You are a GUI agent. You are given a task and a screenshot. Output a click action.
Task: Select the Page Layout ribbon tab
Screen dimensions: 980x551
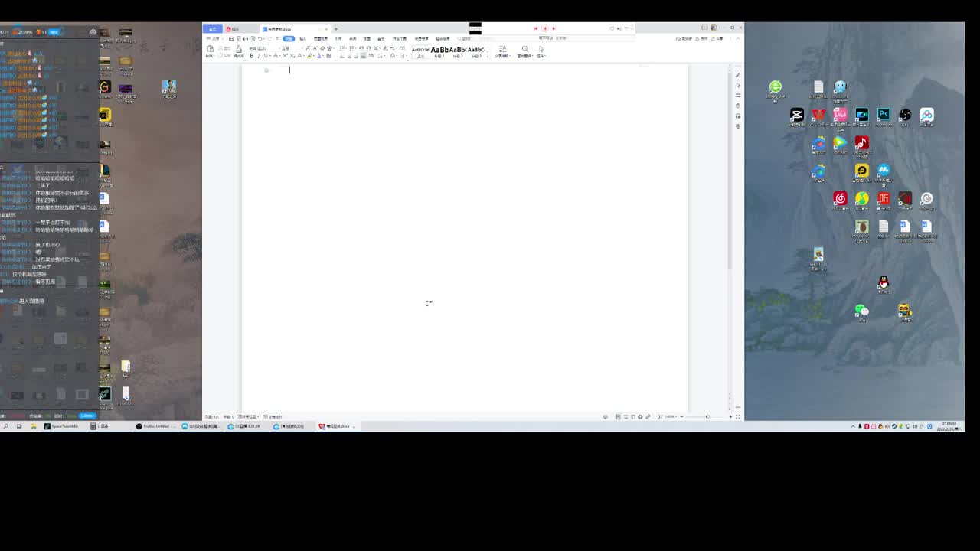320,39
